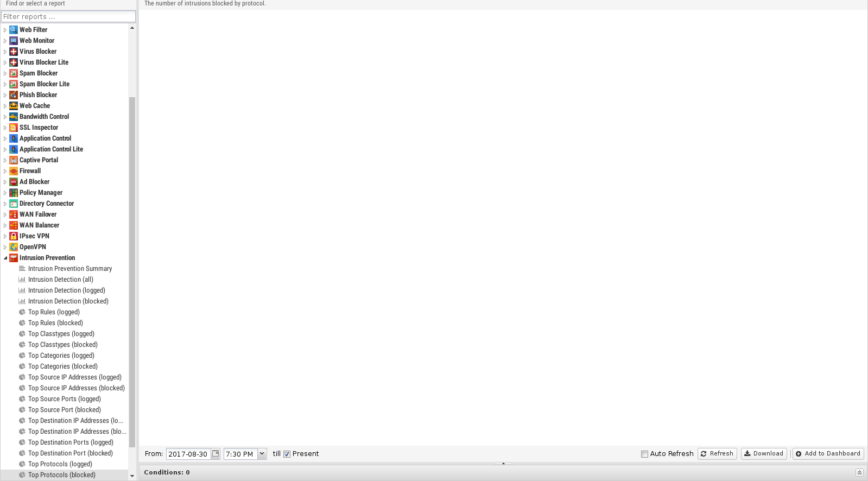This screenshot has width=868, height=481.
Task: Open the From date calendar picker
Action: 216,454
